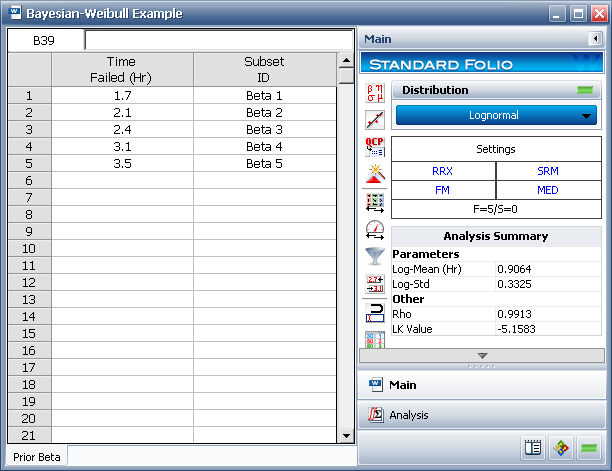
Task: Open the Distribution Wizard icon
Action: [x=375, y=174]
